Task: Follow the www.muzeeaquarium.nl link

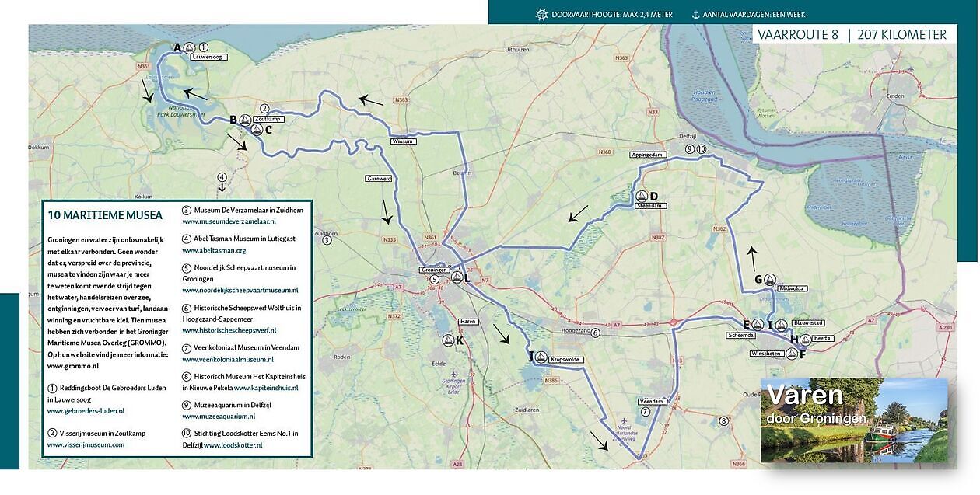Action: point(219,417)
